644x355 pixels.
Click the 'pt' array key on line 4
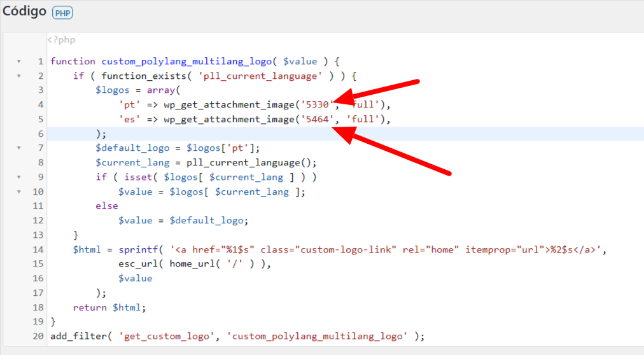(130, 104)
